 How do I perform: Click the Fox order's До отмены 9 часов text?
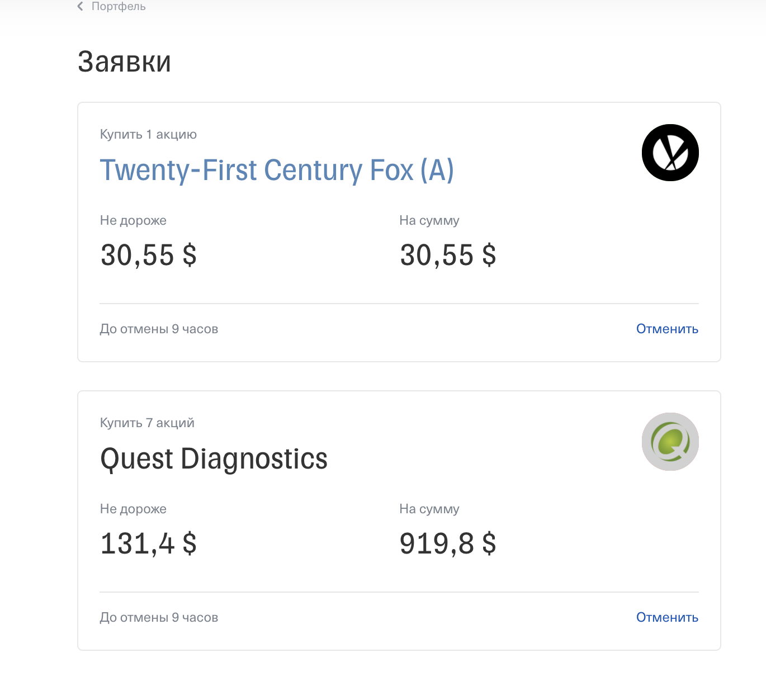159,329
